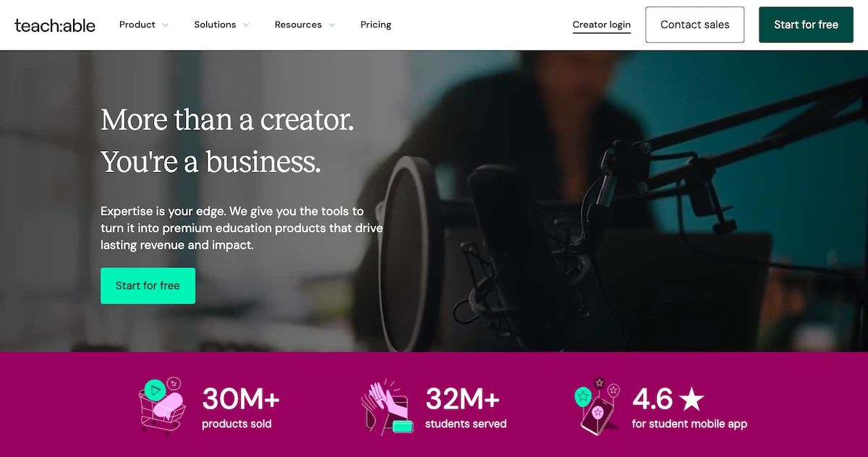
Task: Open the Product menu
Action: 137,25
